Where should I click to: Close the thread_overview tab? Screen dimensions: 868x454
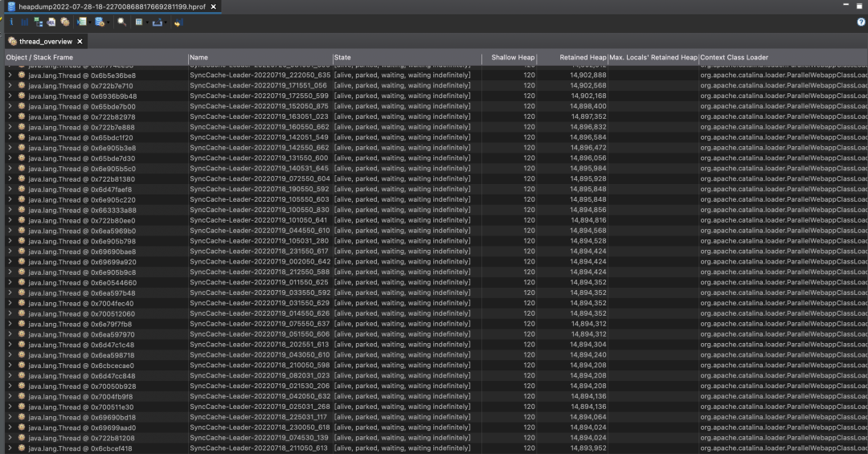80,42
